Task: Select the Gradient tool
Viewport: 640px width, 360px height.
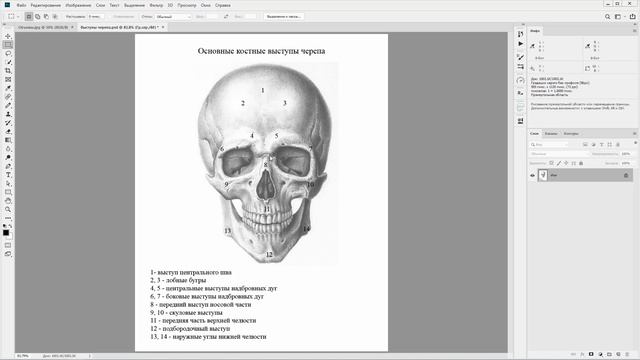Action: click(x=8, y=140)
